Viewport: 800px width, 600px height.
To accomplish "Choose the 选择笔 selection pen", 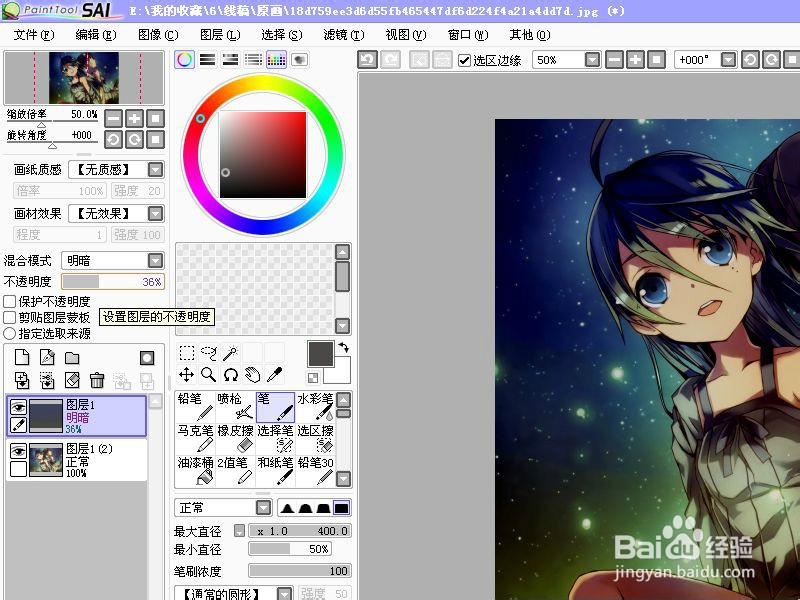I will click(276, 439).
